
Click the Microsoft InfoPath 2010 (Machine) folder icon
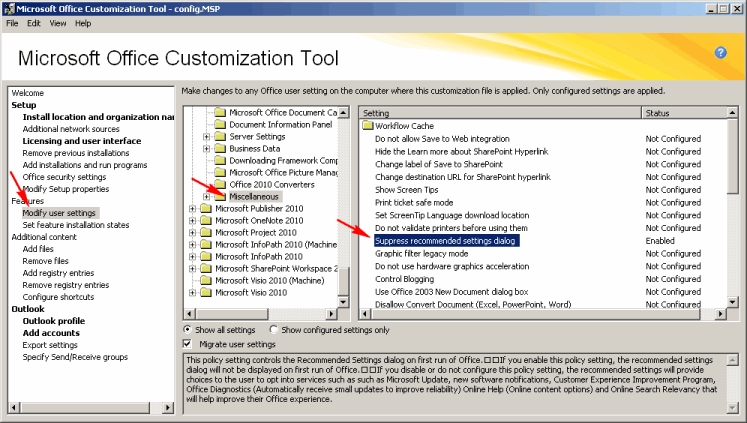click(x=206, y=244)
